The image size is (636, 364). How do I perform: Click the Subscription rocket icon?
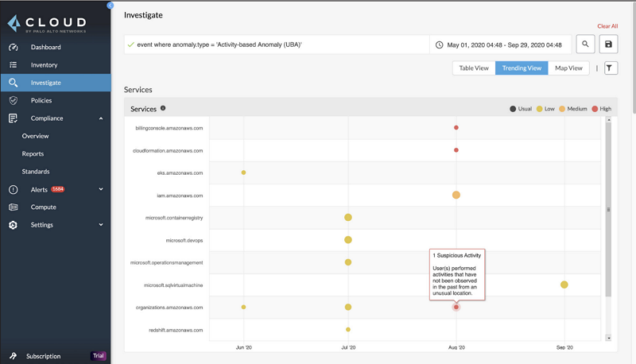pyautogui.click(x=14, y=356)
